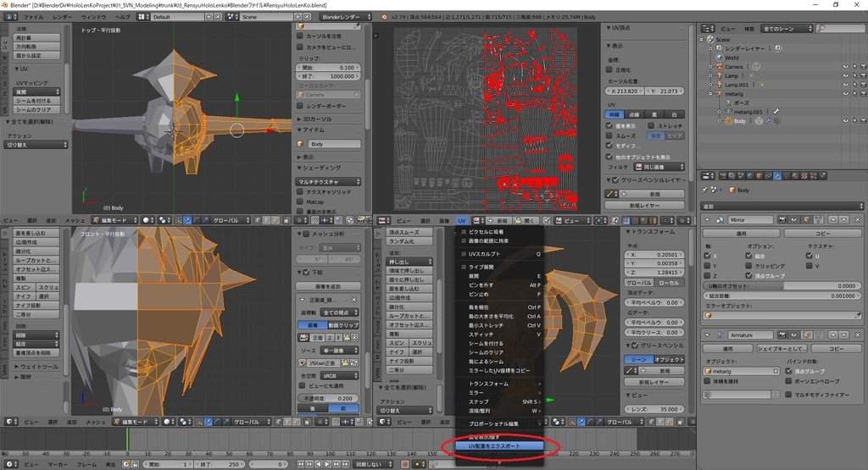The height and width of the screenshot is (470, 868).
Task: Open the ウィンドウ menu in top bar
Action: pyautogui.click(x=93, y=17)
